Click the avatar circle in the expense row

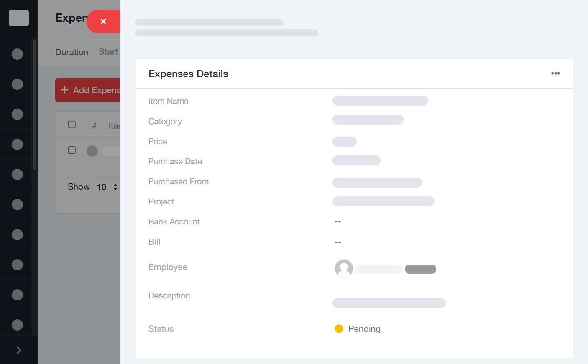92,151
